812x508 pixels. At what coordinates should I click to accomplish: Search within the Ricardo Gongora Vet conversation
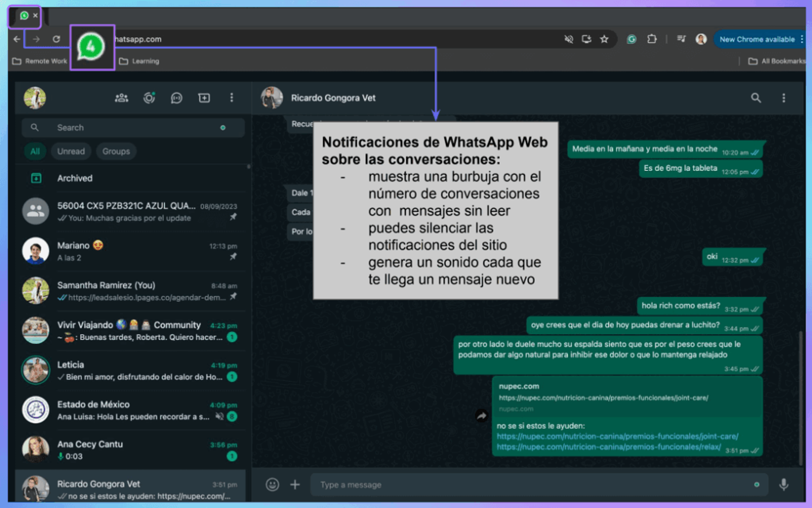756,98
